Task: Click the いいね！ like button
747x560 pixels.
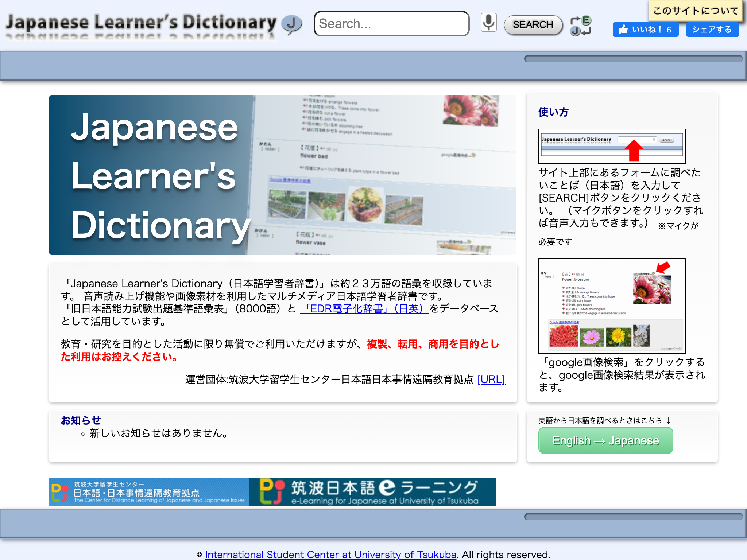Action: click(646, 30)
